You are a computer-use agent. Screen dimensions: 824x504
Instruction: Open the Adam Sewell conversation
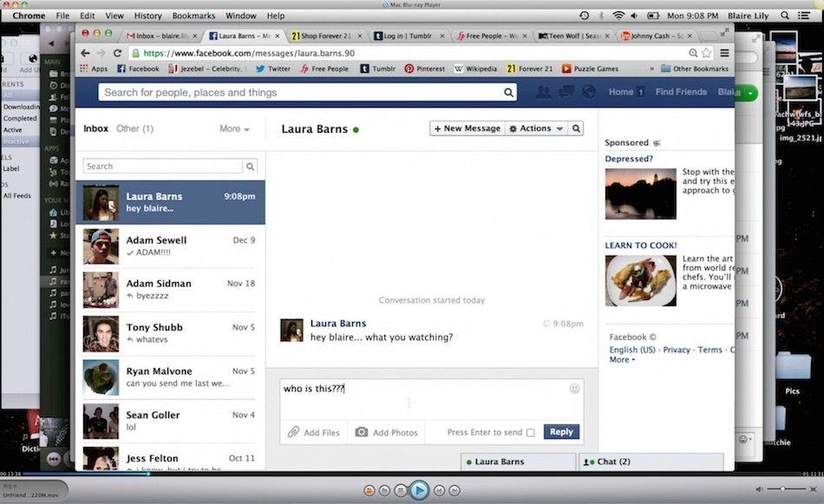tap(170, 246)
